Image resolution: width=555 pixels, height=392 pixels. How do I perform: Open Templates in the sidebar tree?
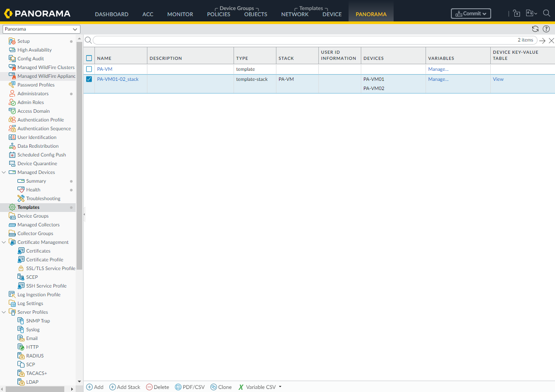pyautogui.click(x=28, y=207)
